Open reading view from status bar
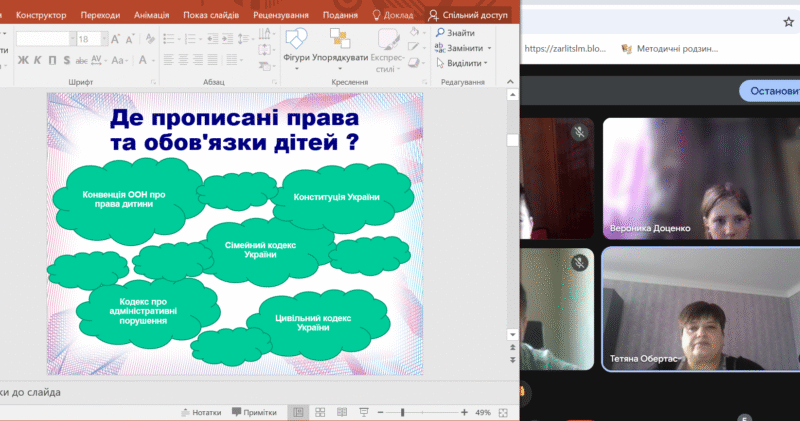 click(342, 412)
